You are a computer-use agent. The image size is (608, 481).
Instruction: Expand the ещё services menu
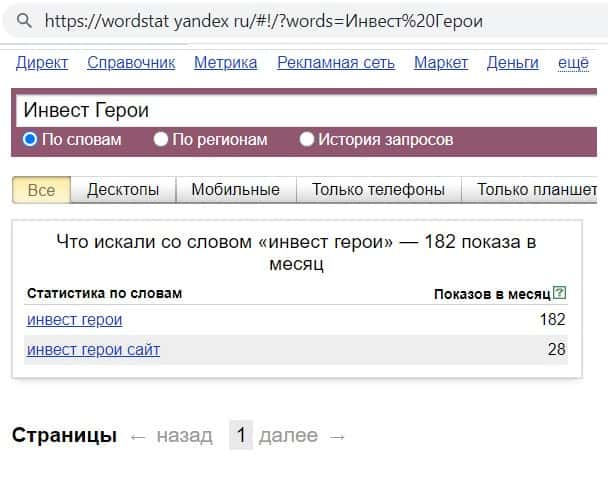[573, 63]
